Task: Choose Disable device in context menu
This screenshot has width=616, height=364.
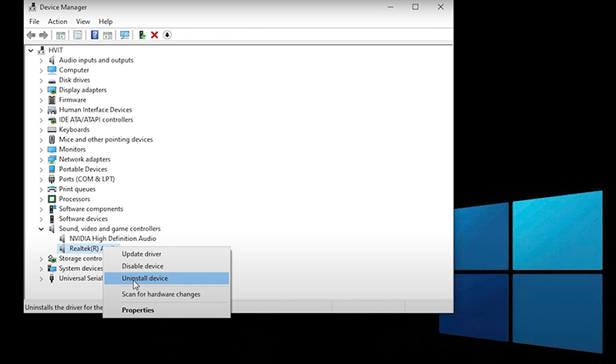Action: (x=142, y=266)
